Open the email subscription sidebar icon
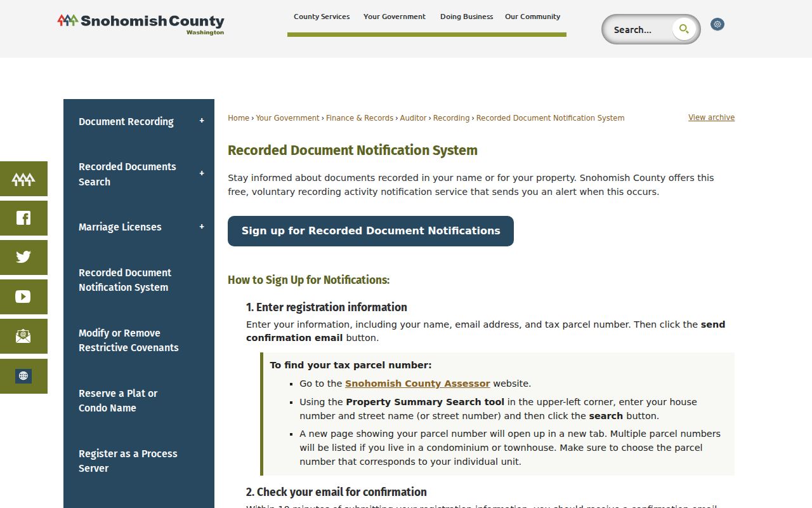This screenshot has height=508, width=812. pyautogui.click(x=23, y=336)
